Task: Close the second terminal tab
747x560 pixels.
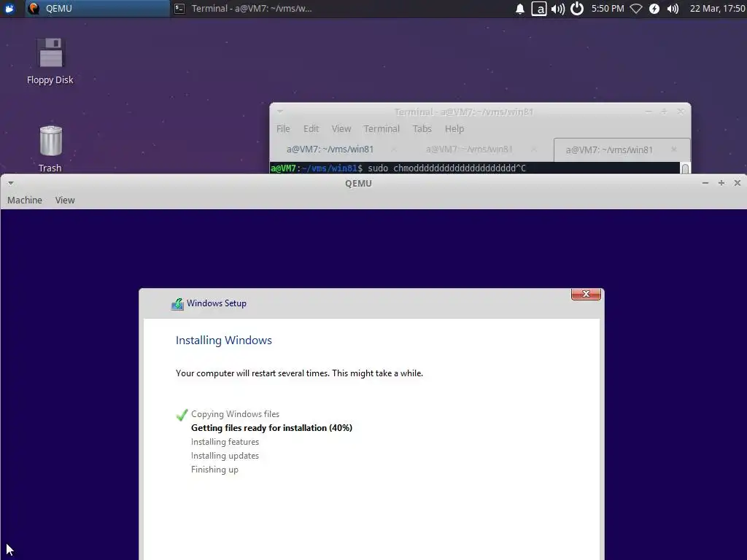Action: click(533, 149)
